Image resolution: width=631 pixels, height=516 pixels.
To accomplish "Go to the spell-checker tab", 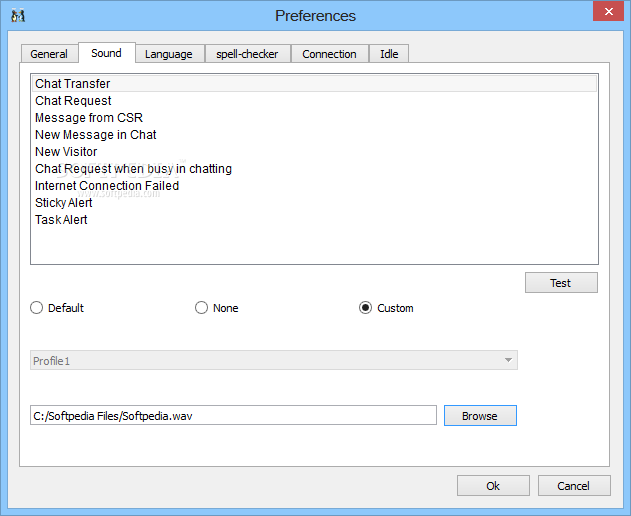I will [x=247, y=54].
